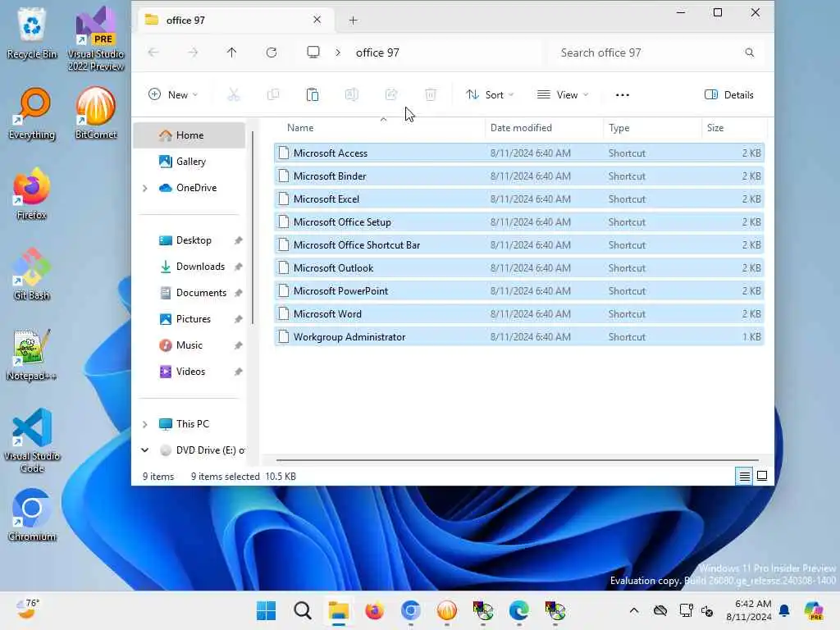The height and width of the screenshot is (630, 840).
Task: Select the Microsoft Outlook shortcut
Action: [519, 268]
